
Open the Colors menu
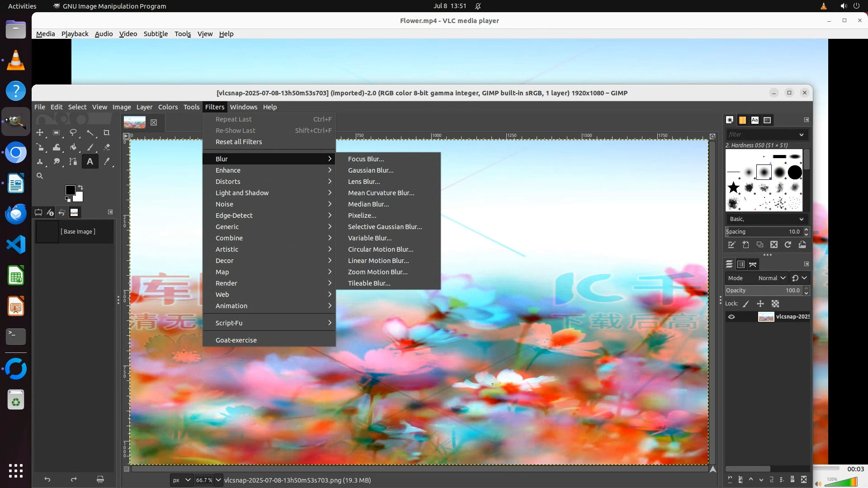pos(168,107)
